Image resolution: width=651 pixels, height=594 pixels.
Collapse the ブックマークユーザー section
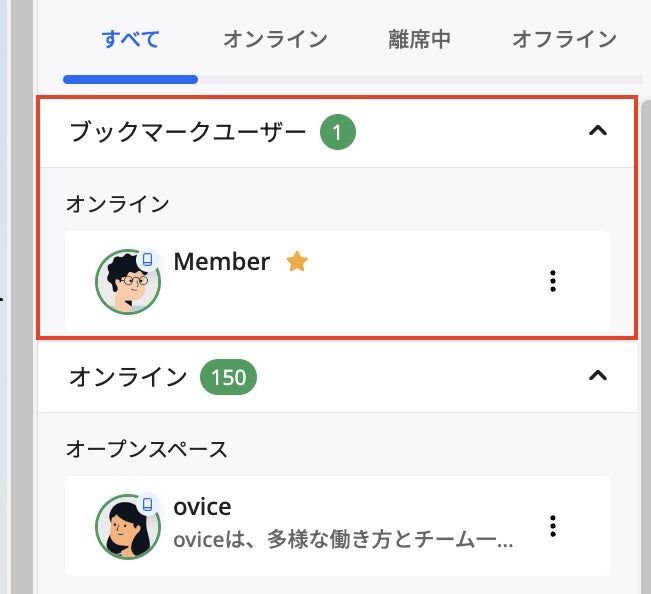click(x=598, y=131)
